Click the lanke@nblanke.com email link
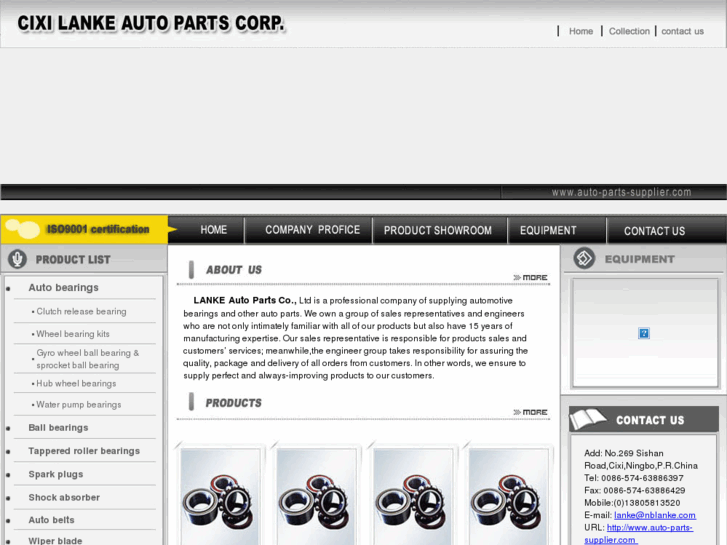The height and width of the screenshot is (545, 727). click(x=655, y=515)
